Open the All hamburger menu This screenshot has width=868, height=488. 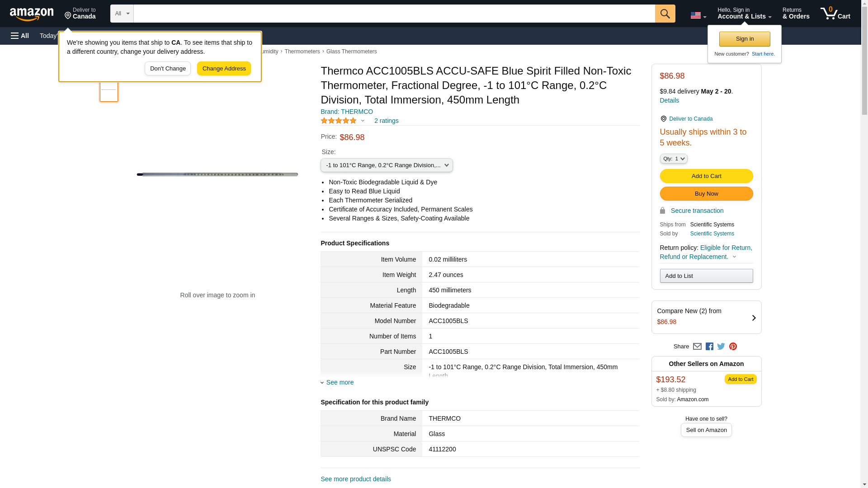(20, 36)
